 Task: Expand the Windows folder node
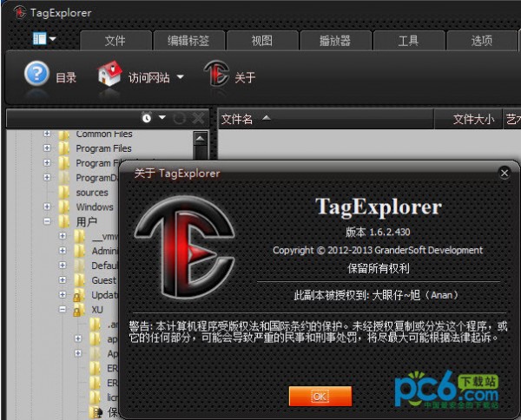pyautogui.click(x=47, y=207)
